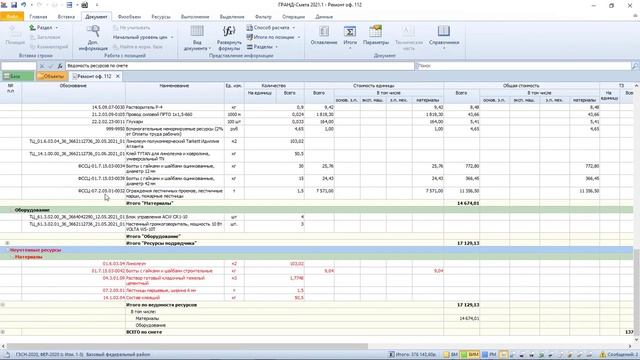This screenshot has height=360, width=640.
Task: Toggle the БИМ mode in status bar
Action: [x=470, y=355]
